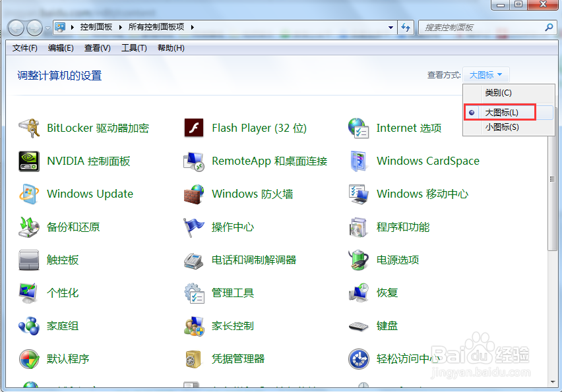Open the 工具(T) menu

[134, 47]
